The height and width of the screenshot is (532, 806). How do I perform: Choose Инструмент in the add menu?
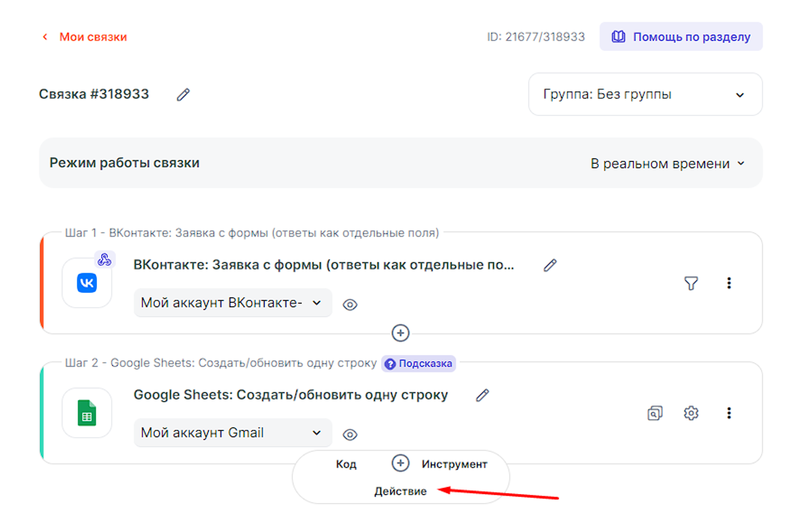tap(454, 464)
